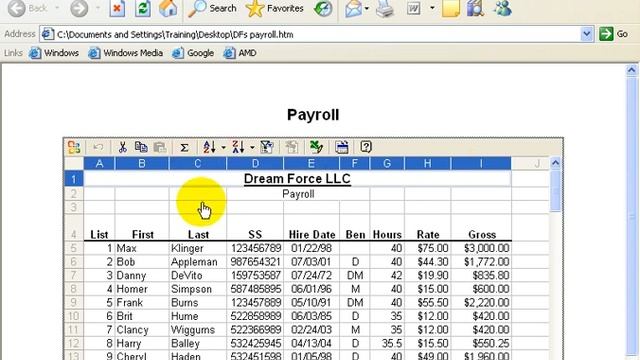Click the spreadsheet Help icon

[x=366, y=147]
